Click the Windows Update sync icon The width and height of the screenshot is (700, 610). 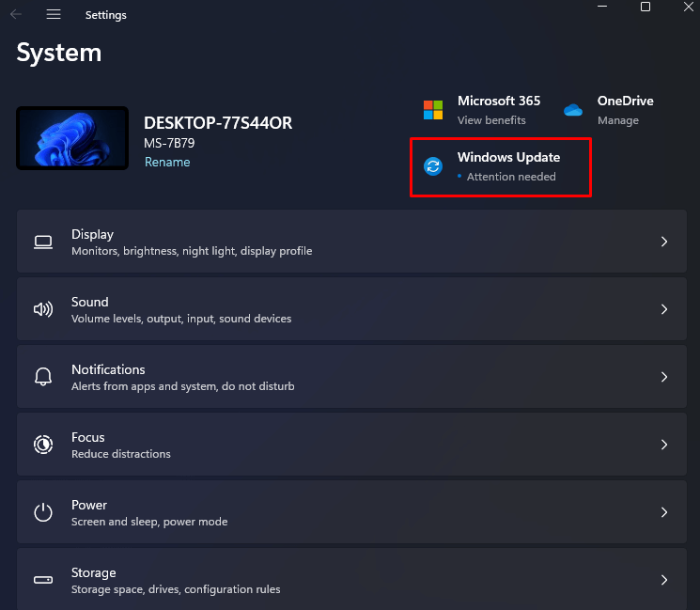pyautogui.click(x=433, y=166)
